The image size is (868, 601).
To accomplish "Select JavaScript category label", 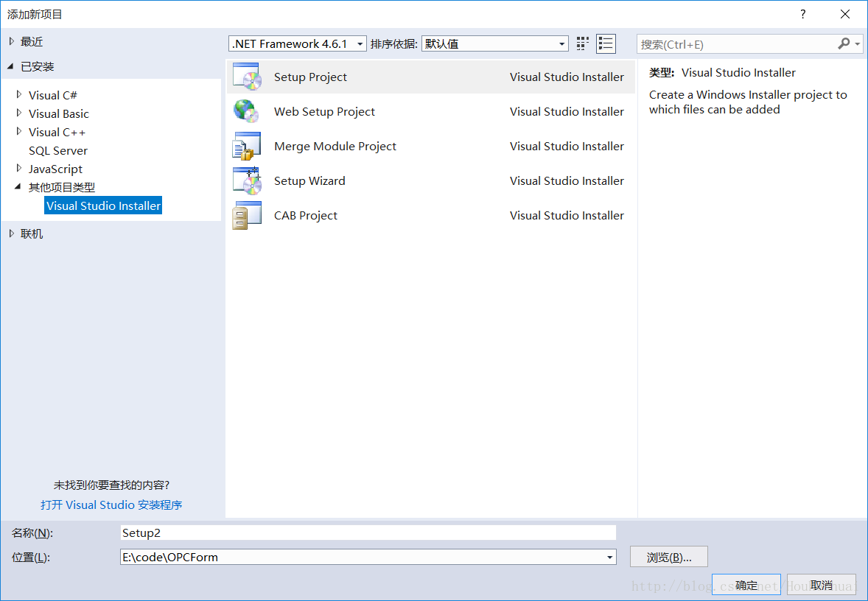I will (55, 169).
